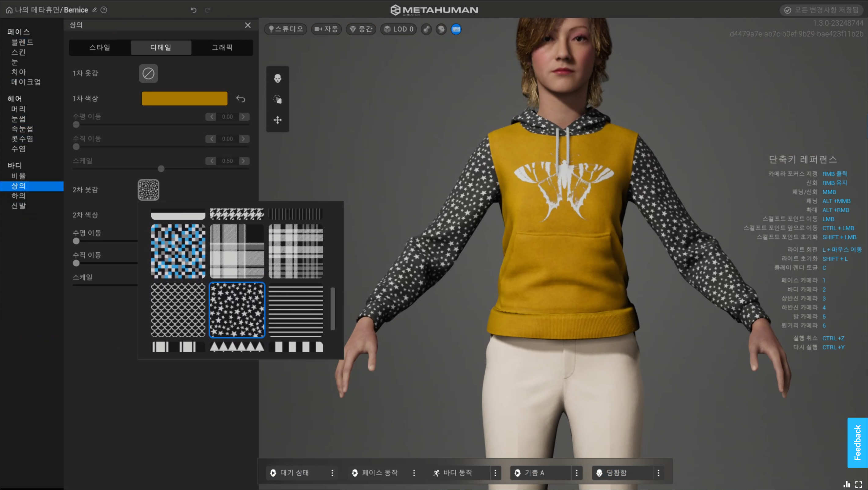Play the 대기 상태 idle animation

[273, 473]
